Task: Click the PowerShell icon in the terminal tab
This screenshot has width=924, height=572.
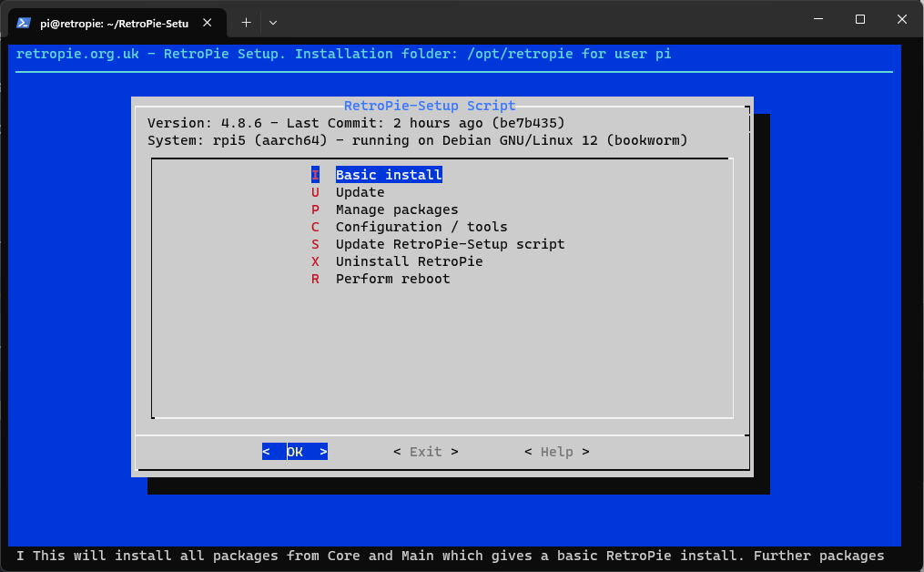Action: click(x=24, y=23)
